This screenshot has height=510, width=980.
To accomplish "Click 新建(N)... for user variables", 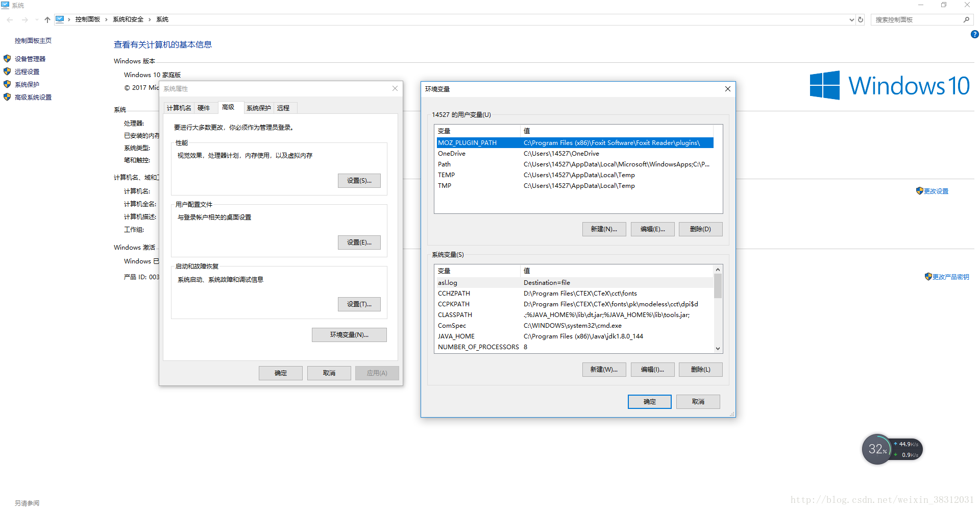I will [604, 229].
